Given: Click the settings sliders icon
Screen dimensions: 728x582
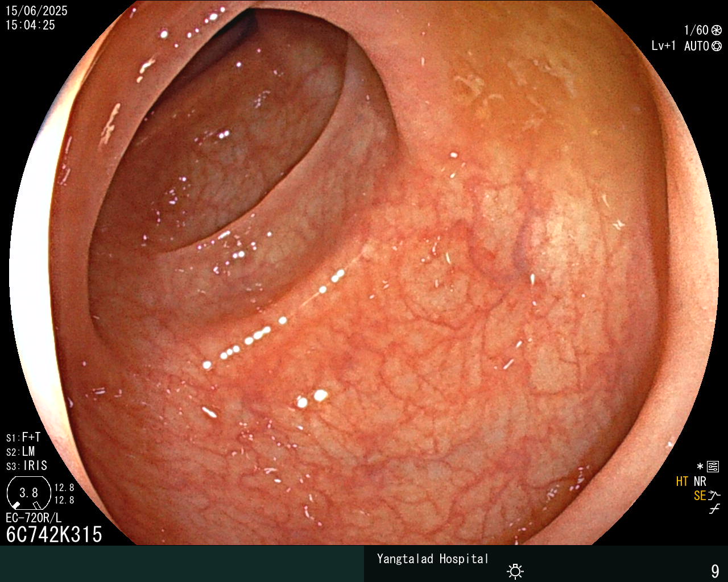Looking at the screenshot, I should (713, 467).
